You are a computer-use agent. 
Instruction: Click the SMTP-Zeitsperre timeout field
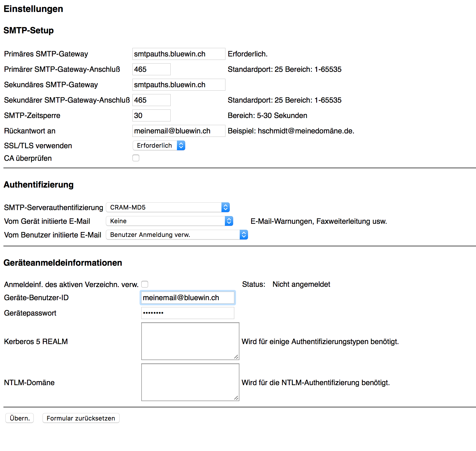(151, 115)
